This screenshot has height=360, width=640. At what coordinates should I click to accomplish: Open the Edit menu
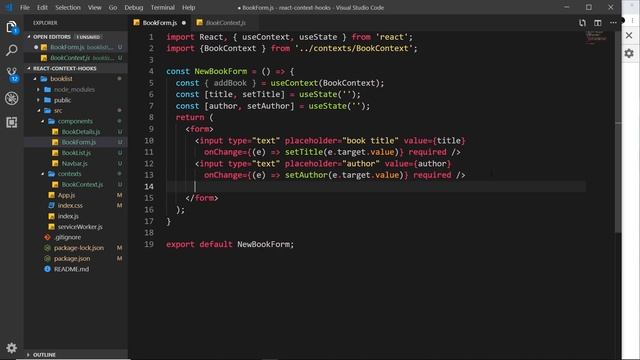(x=42, y=7)
